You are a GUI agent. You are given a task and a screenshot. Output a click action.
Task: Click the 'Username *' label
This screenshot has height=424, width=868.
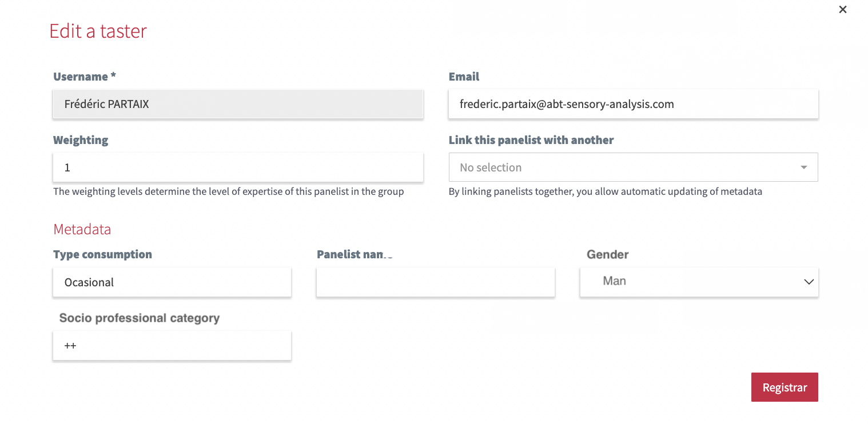click(x=84, y=77)
